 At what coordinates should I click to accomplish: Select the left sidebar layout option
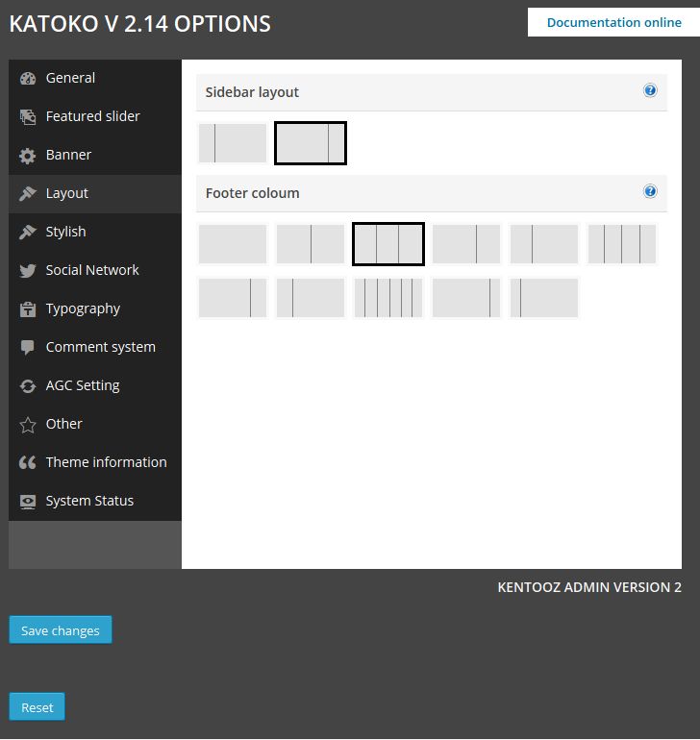(x=233, y=143)
